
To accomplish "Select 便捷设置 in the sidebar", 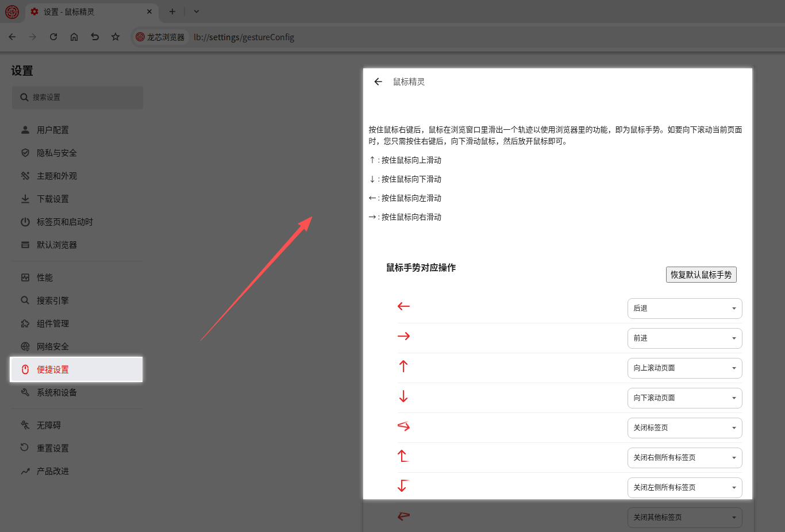I will [53, 369].
